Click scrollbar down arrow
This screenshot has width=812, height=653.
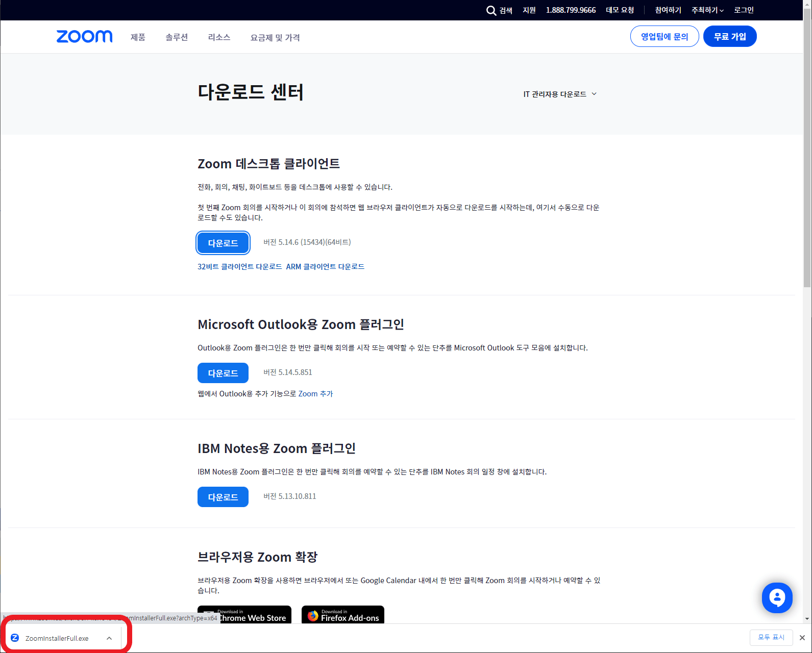(807, 619)
